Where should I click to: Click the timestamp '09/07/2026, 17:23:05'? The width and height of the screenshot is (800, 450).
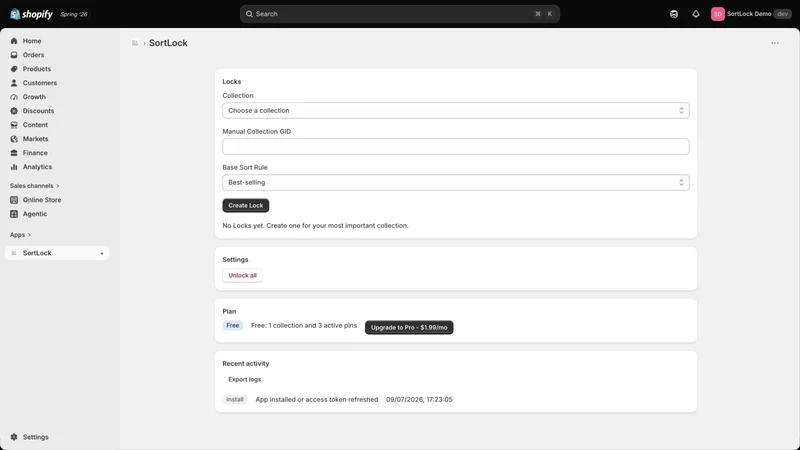(419, 399)
